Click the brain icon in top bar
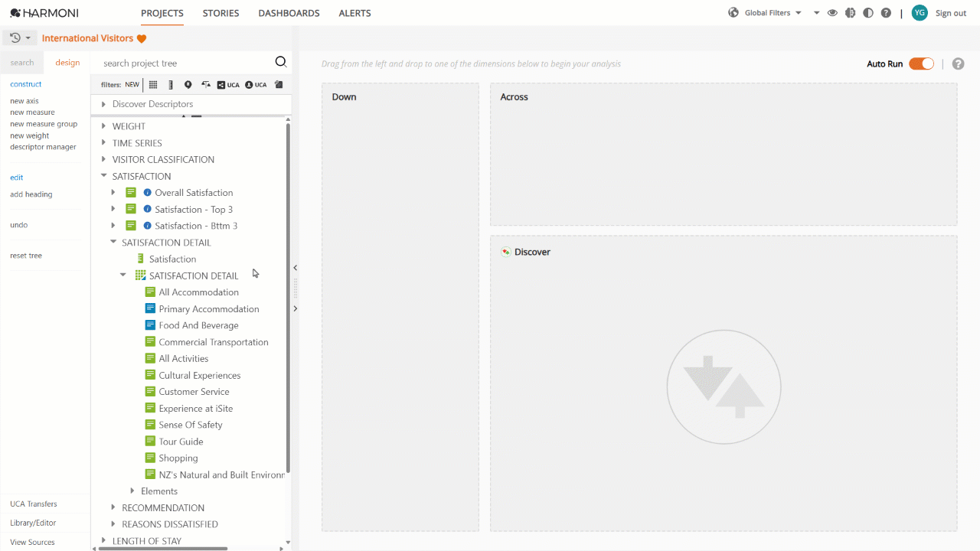Screen dimensions: 980x551 [850, 13]
